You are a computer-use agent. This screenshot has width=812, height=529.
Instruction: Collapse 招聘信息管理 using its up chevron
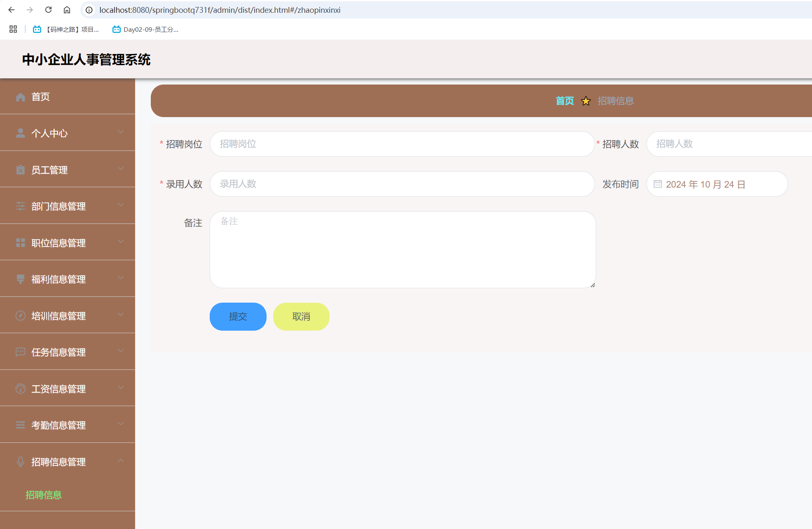[121, 461]
